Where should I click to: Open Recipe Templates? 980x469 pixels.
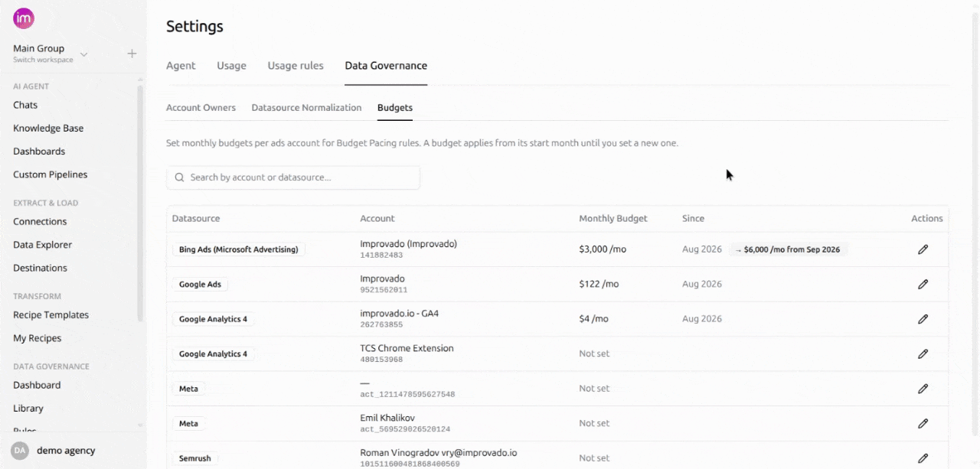pyautogui.click(x=51, y=315)
